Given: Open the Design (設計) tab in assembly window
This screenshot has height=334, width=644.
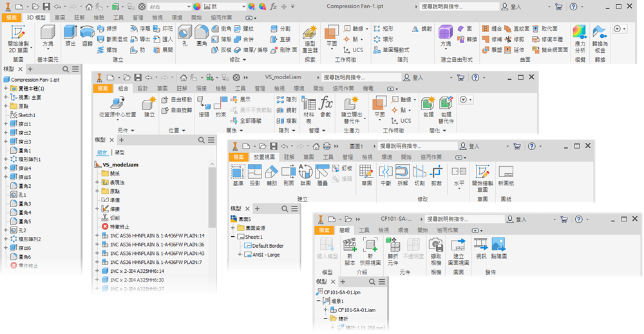Looking at the screenshot, I should [142, 89].
